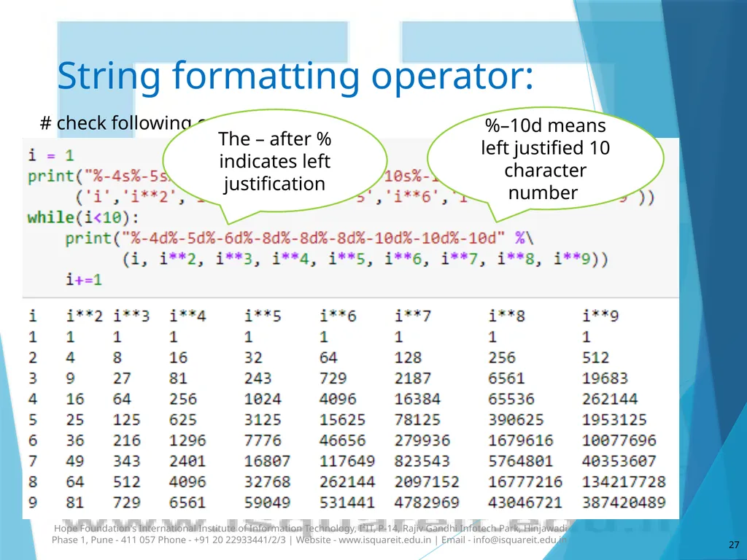Click the slide number 27

tap(734, 545)
